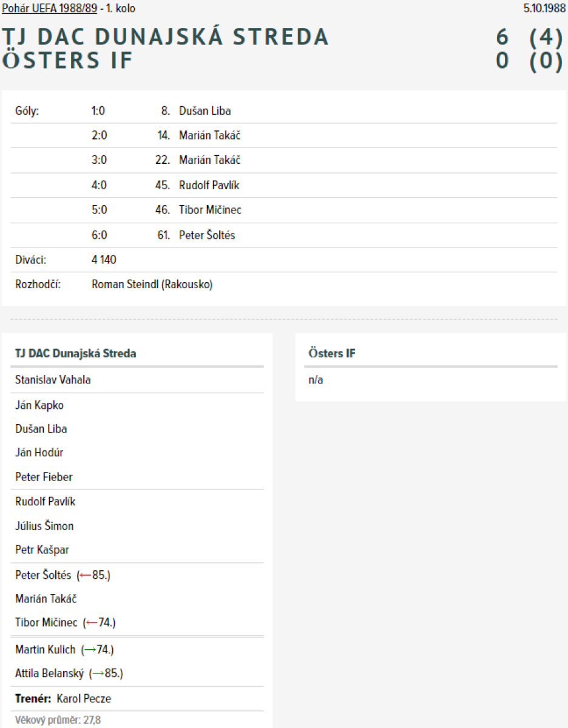Select Petr Kašpar in the lineup
The height and width of the screenshot is (728, 568).
pos(42,550)
